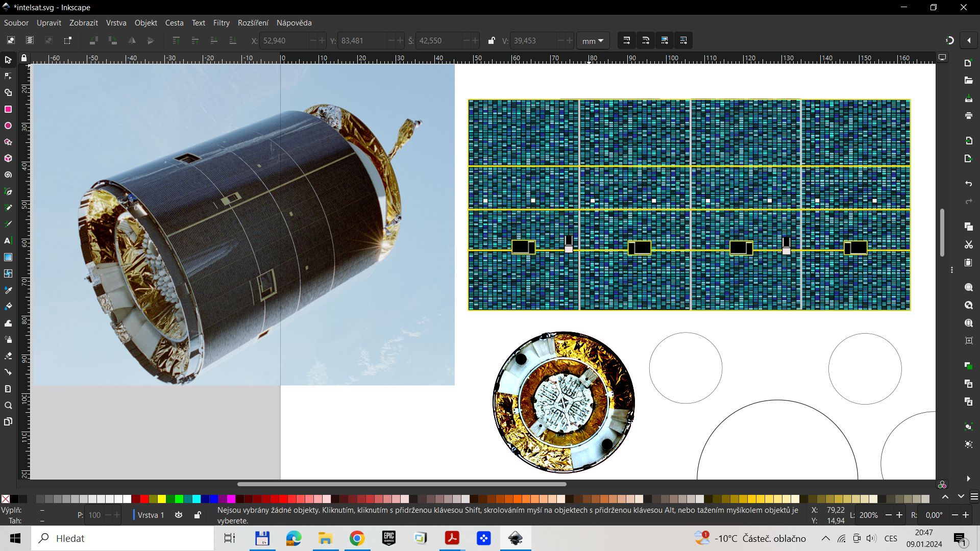
Task: Click the Vrstva 1 layer indicator
Action: (151, 515)
